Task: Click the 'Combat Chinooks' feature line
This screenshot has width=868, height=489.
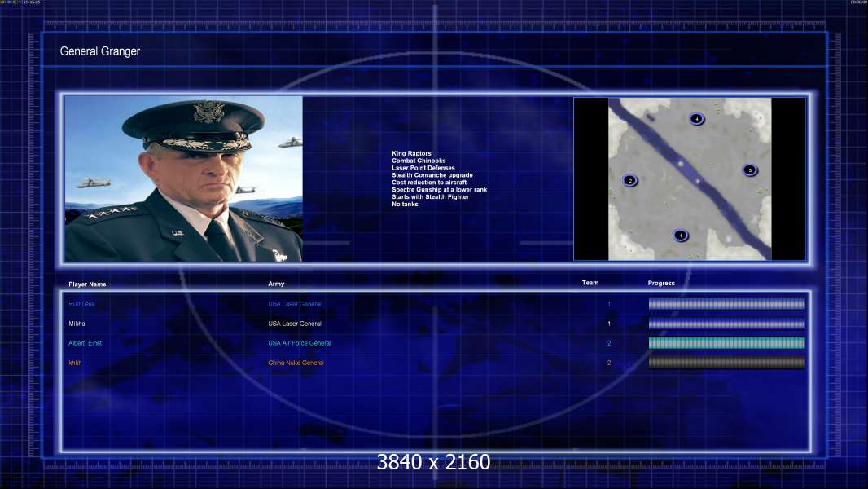Action: 419,161
